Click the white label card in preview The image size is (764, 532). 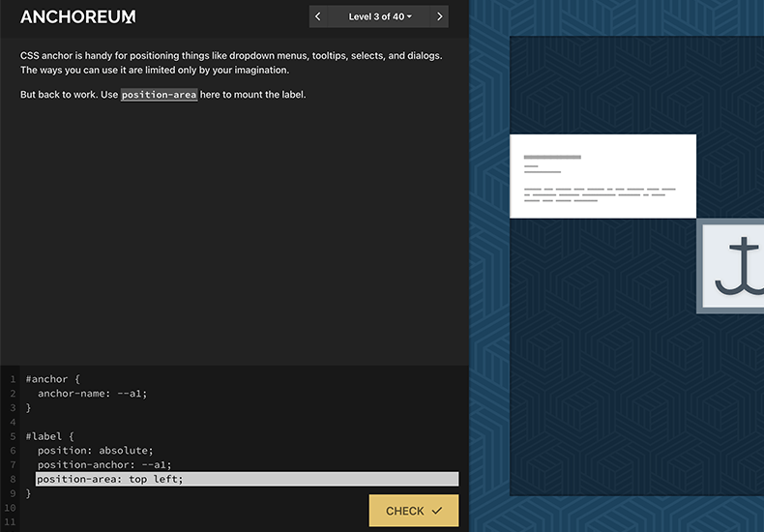602,176
